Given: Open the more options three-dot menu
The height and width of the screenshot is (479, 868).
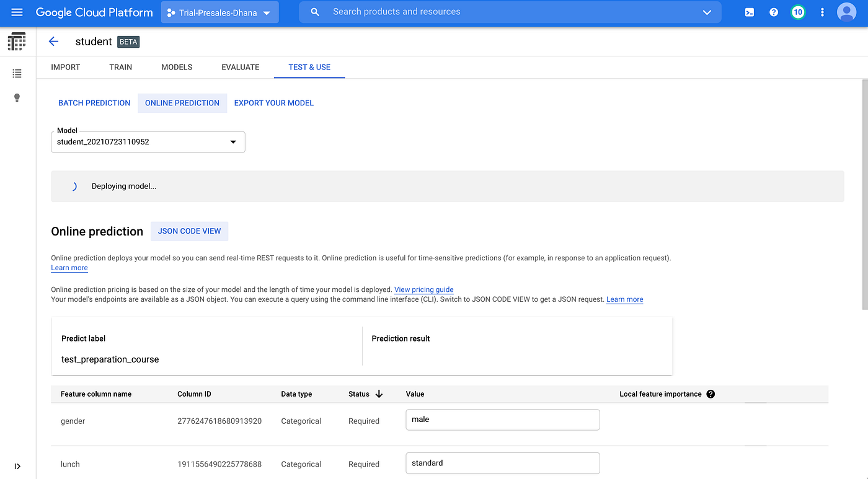Looking at the screenshot, I should pyautogui.click(x=822, y=12).
